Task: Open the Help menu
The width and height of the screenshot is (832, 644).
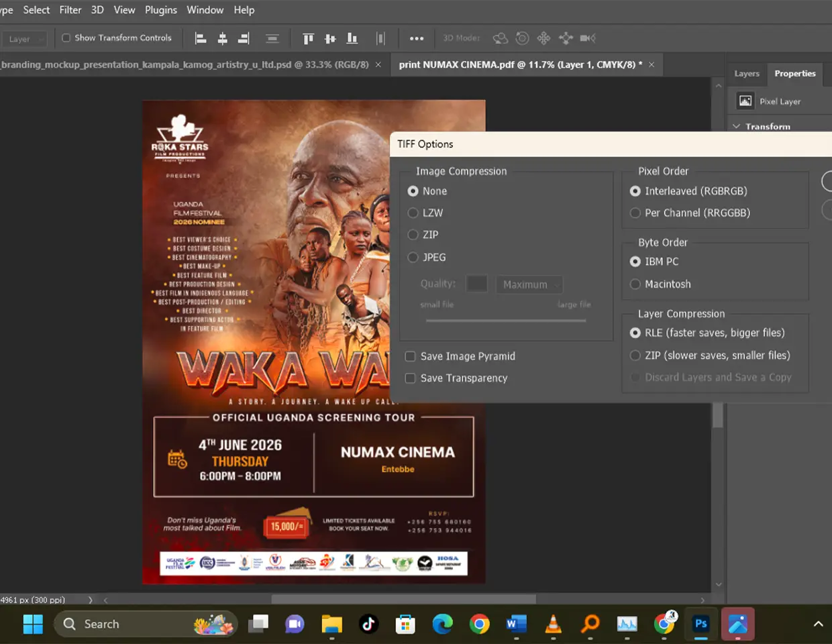Action: (244, 10)
